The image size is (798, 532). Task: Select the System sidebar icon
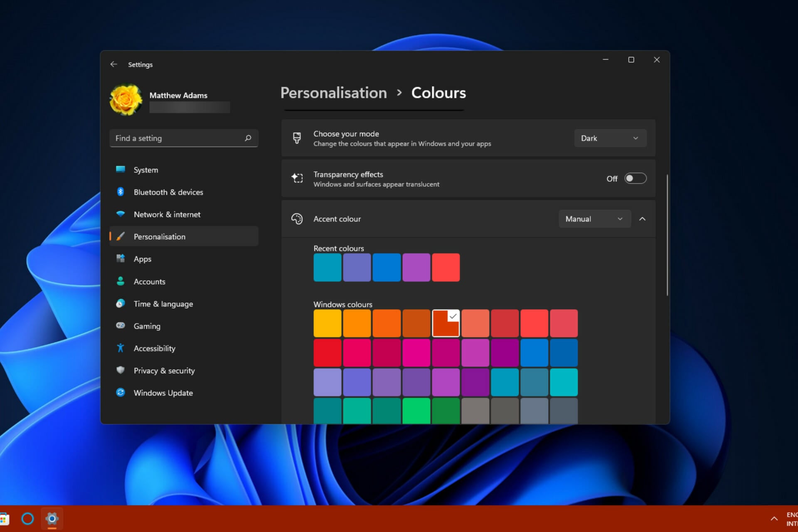click(121, 170)
